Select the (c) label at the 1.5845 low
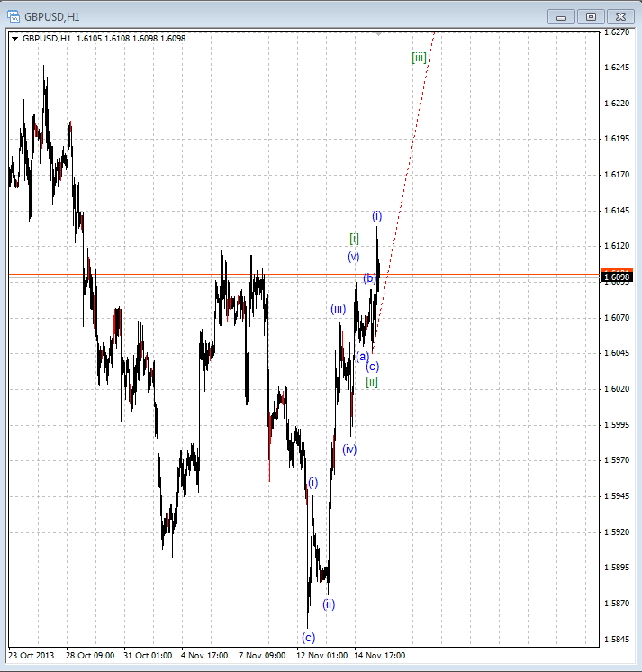Viewport: 642px width, 672px height. (x=308, y=637)
